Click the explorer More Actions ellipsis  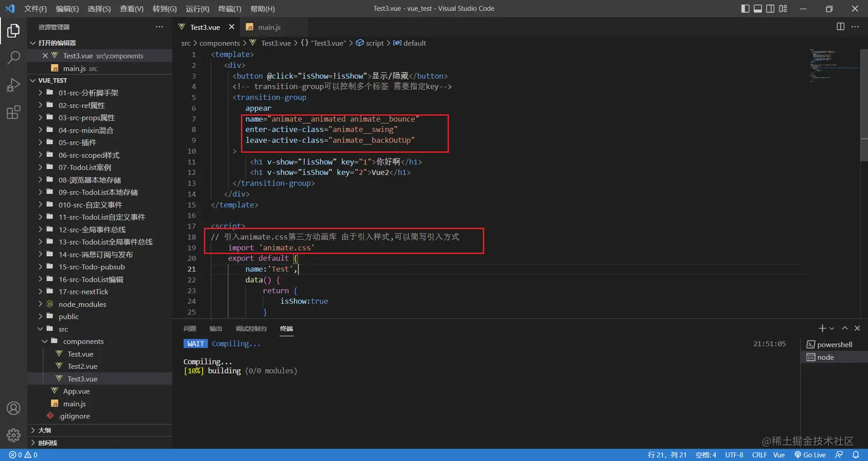tap(160, 27)
